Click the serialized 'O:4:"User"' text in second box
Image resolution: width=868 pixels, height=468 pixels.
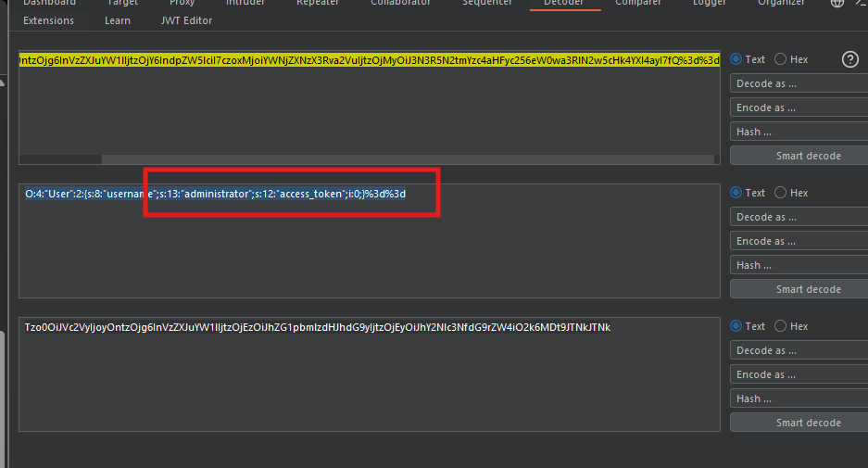215,194
